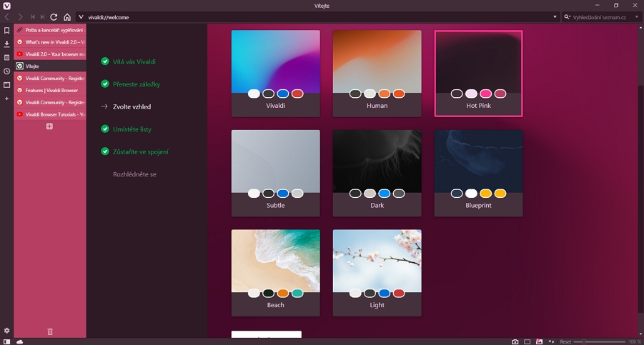Reload the current page
This screenshot has height=345, width=644.
pyautogui.click(x=54, y=17)
